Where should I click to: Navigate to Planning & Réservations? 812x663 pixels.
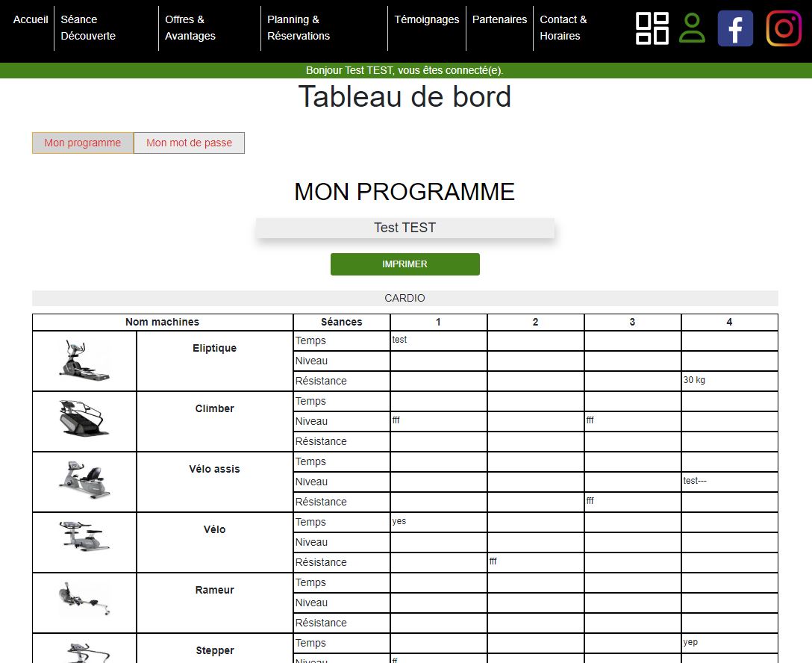[x=299, y=28]
